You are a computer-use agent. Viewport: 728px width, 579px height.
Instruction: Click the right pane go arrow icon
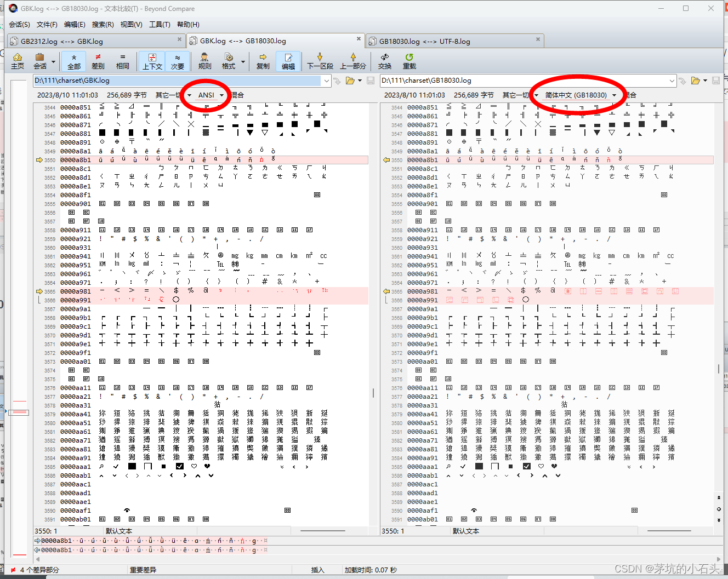pyautogui.click(x=682, y=81)
